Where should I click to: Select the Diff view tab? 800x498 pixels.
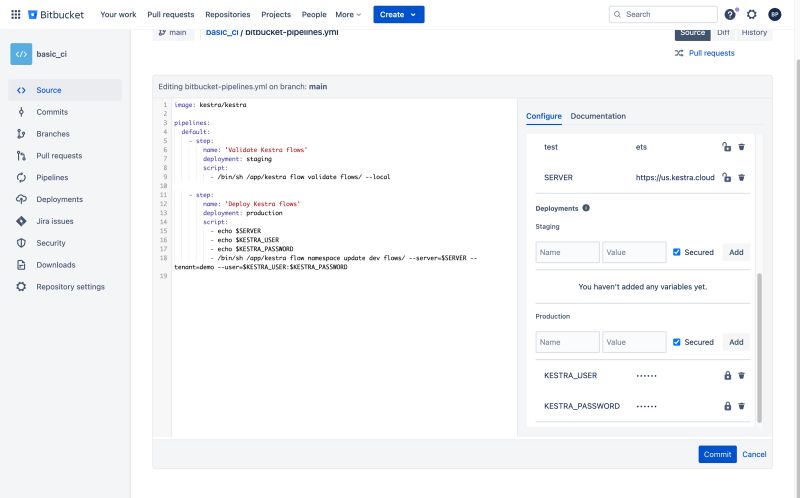tap(723, 33)
